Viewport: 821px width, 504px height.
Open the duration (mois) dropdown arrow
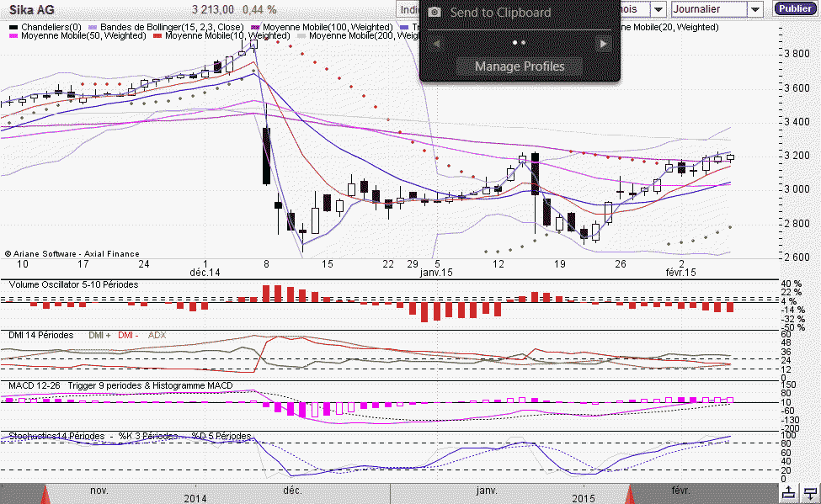(x=658, y=9)
